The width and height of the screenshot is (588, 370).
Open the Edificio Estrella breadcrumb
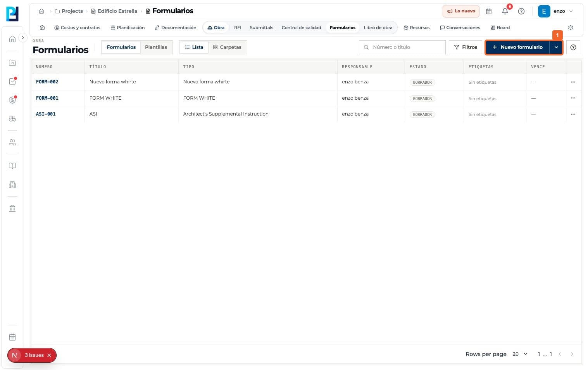[114, 11]
